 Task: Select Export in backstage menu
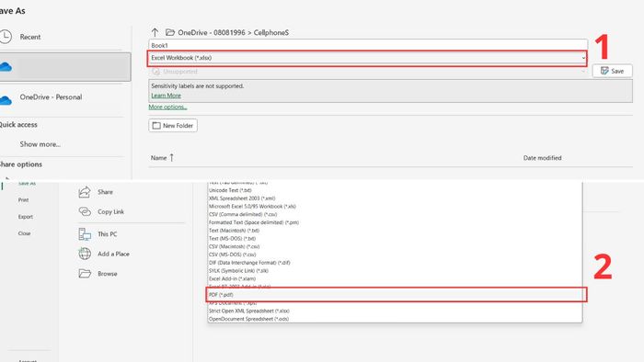click(x=26, y=217)
